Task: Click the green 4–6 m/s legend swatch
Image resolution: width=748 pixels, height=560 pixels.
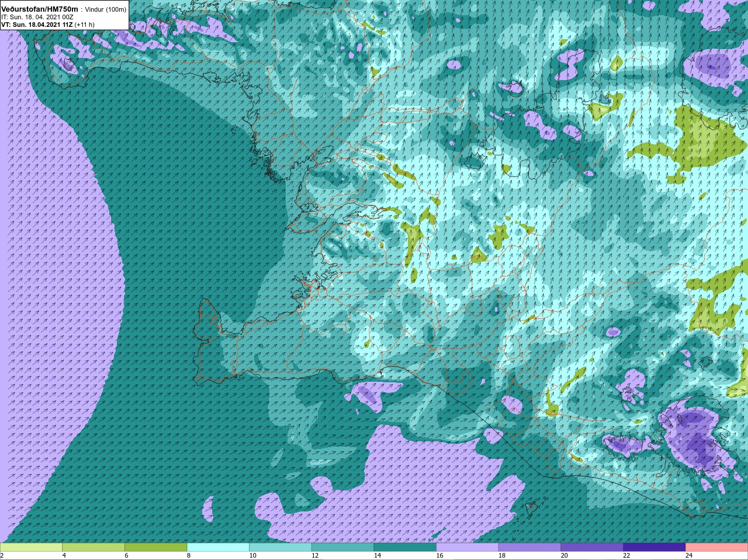Action: pos(93,547)
